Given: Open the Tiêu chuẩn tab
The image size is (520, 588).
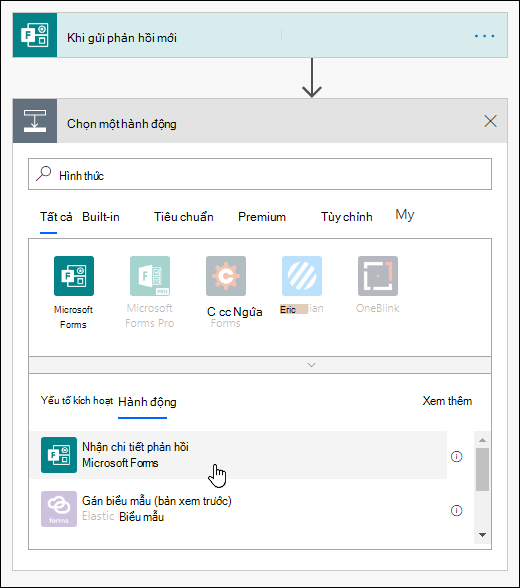Looking at the screenshot, I should [x=184, y=217].
